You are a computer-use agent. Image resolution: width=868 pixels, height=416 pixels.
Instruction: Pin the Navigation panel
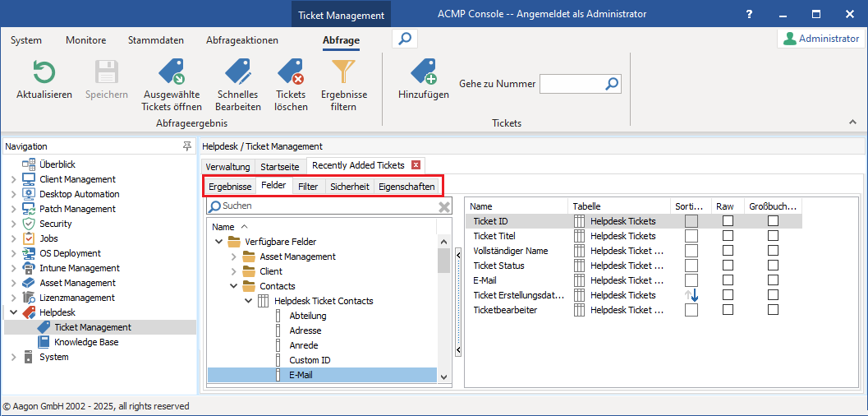(186, 146)
